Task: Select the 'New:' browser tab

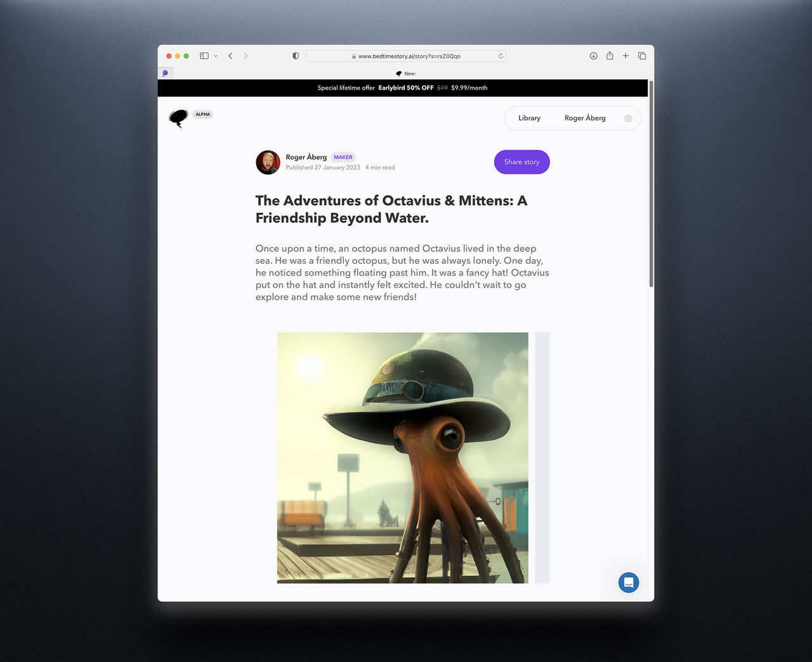Action: pos(406,74)
